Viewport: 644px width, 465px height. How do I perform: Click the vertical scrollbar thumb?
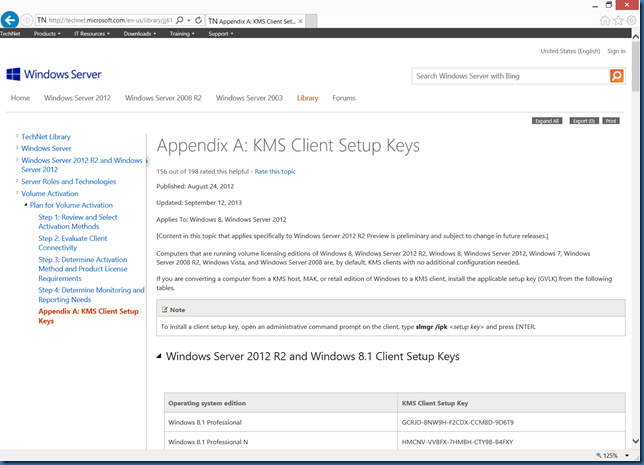coord(635,66)
